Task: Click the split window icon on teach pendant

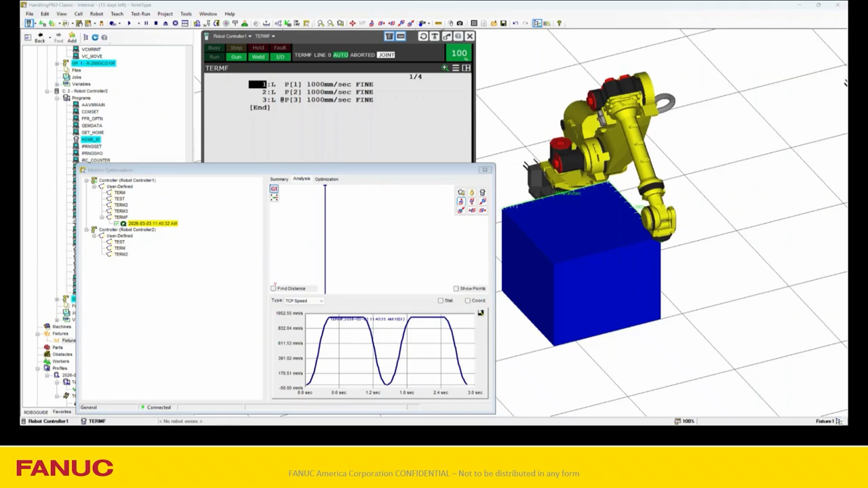Action: tap(466, 68)
